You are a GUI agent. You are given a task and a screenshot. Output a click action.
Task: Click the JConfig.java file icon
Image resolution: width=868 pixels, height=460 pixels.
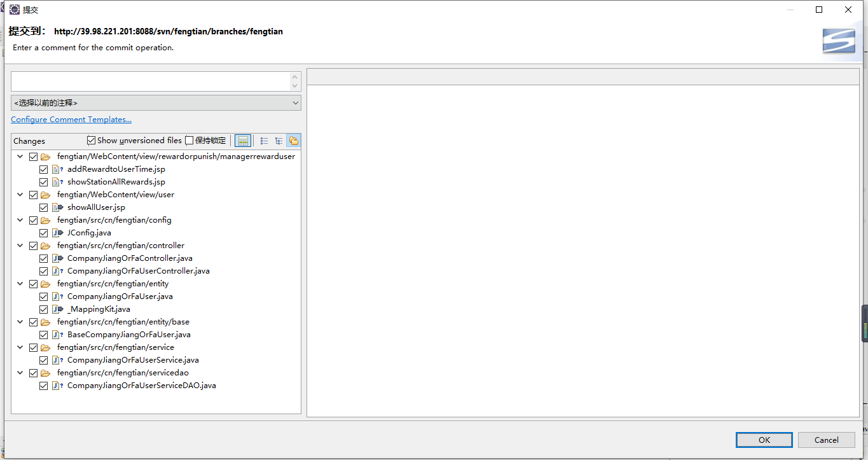[57, 233]
